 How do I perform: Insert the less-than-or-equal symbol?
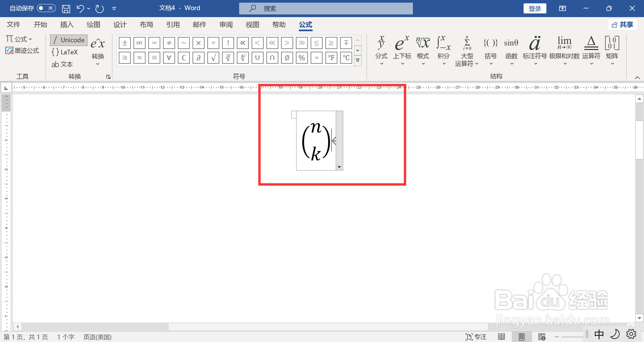317,43
